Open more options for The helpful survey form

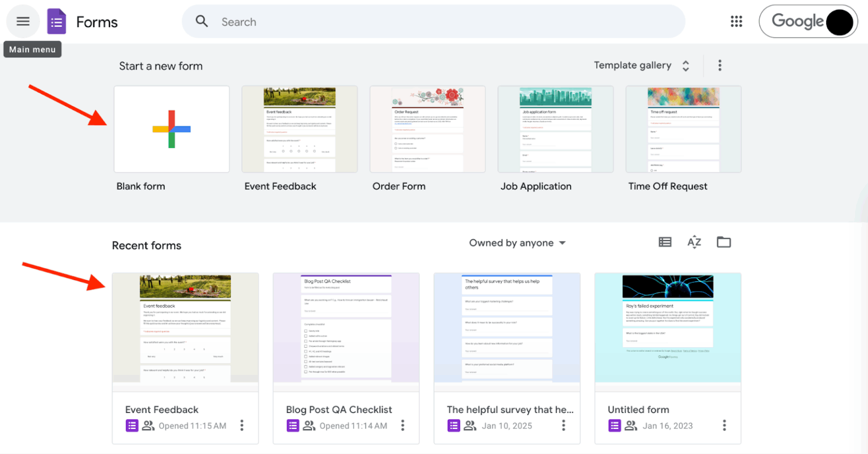click(563, 425)
